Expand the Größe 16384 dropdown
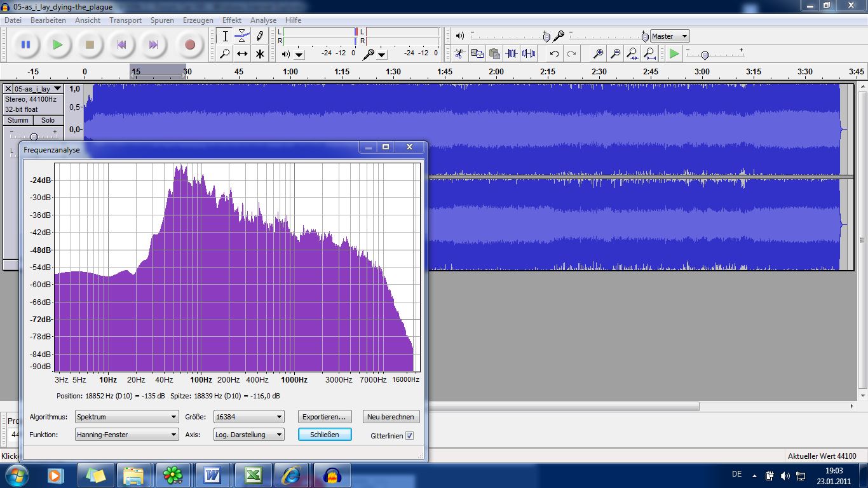The width and height of the screenshot is (868, 488). (x=248, y=417)
